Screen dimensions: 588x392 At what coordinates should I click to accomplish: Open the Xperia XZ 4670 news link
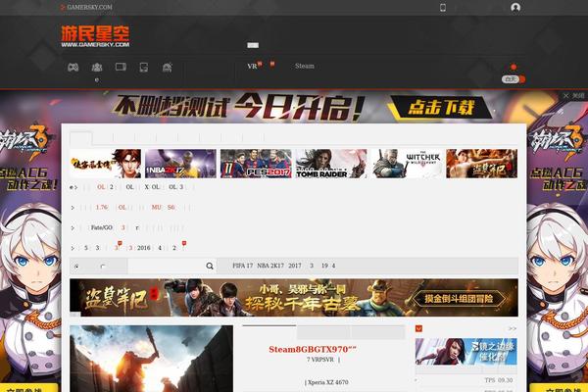pos(326,382)
